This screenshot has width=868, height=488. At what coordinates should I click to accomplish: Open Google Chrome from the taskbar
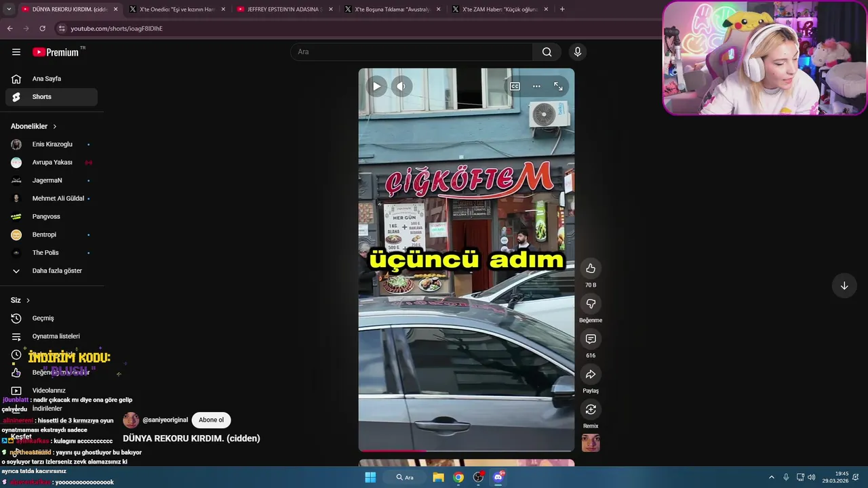click(x=458, y=477)
